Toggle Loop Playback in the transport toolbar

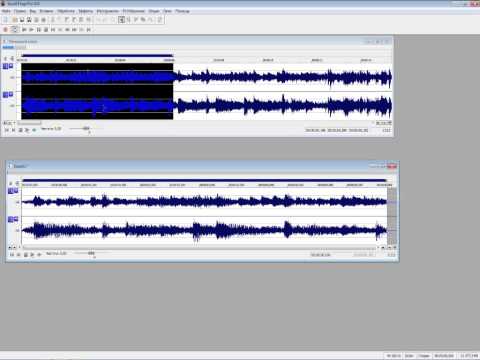pos(15,30)
